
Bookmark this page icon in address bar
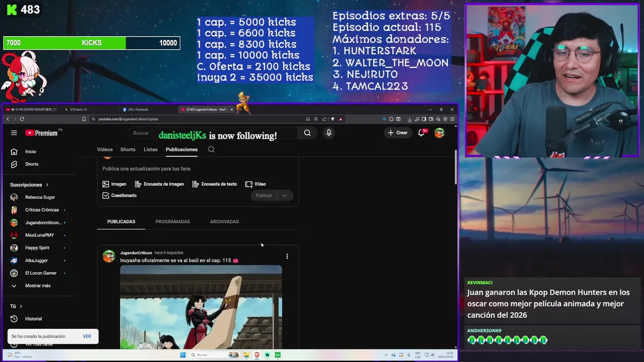(84, 119)
